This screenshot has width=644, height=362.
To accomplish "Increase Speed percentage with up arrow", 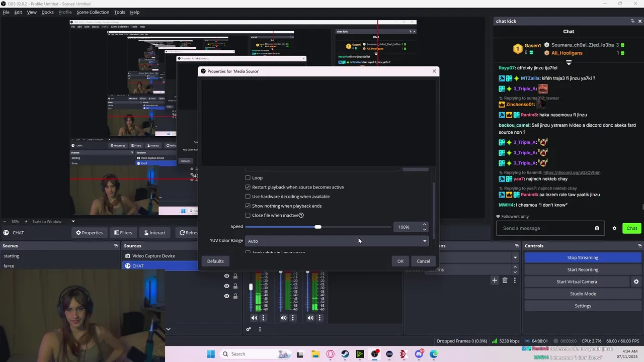I will pyautogui.click(x=425, y=224).
